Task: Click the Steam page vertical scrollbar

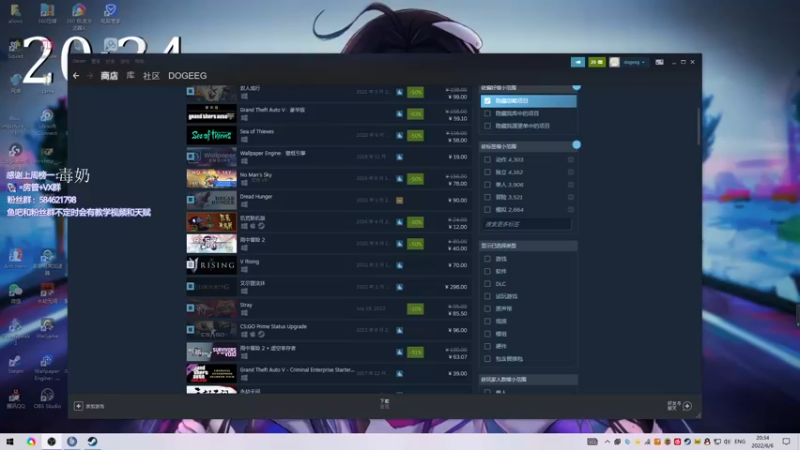Action: pos(698,126)
